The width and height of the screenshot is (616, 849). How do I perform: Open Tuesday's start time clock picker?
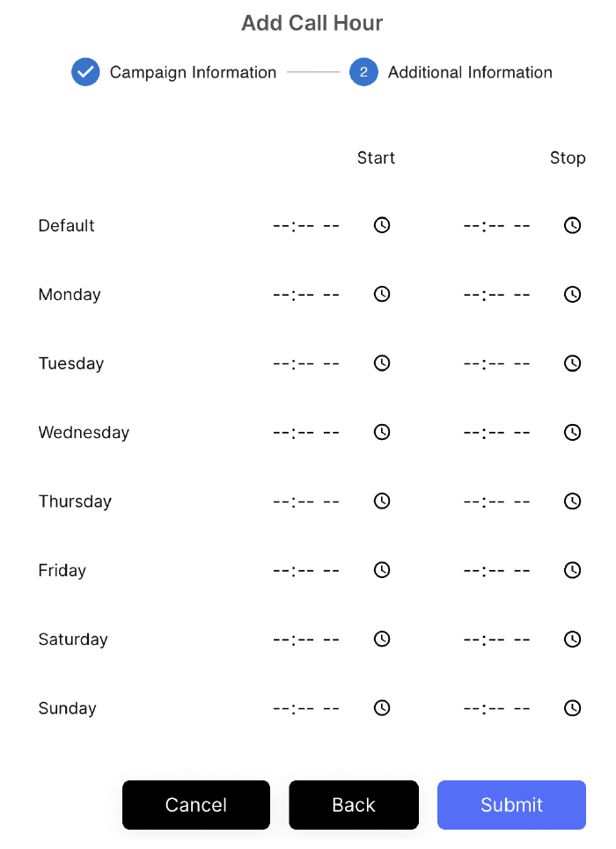381,362
